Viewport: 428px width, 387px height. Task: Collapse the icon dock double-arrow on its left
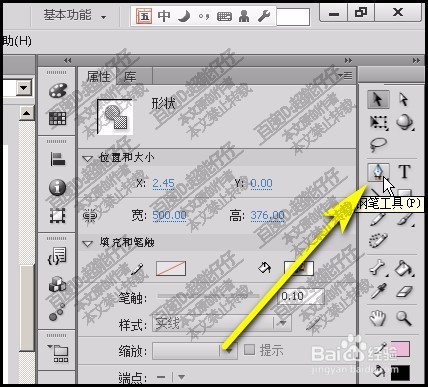tap(67, 60)
